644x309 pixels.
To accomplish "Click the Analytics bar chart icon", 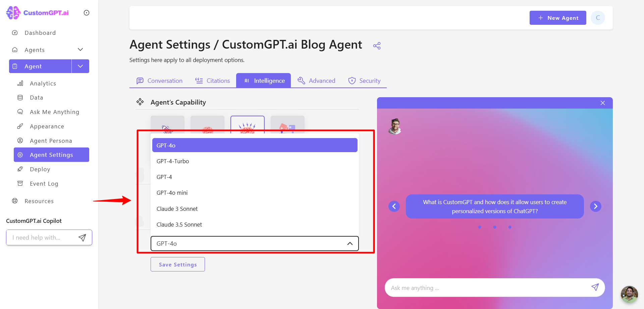I will tap(20, 83).
